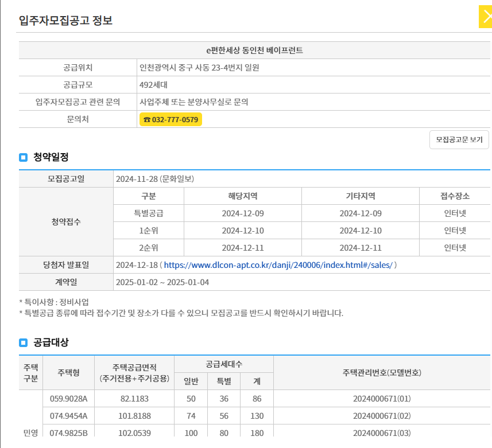Click 해당지역 date 2024-12-09
Viewport: 492px width, 448px height.
(243, 213)
